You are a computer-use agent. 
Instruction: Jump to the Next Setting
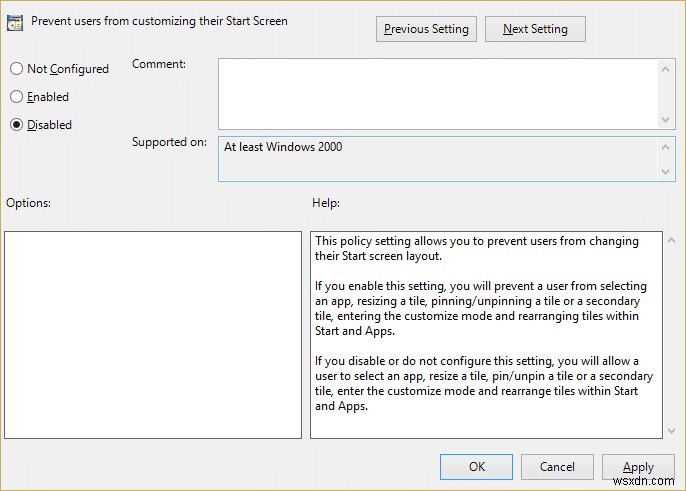(x=535, y=29)
